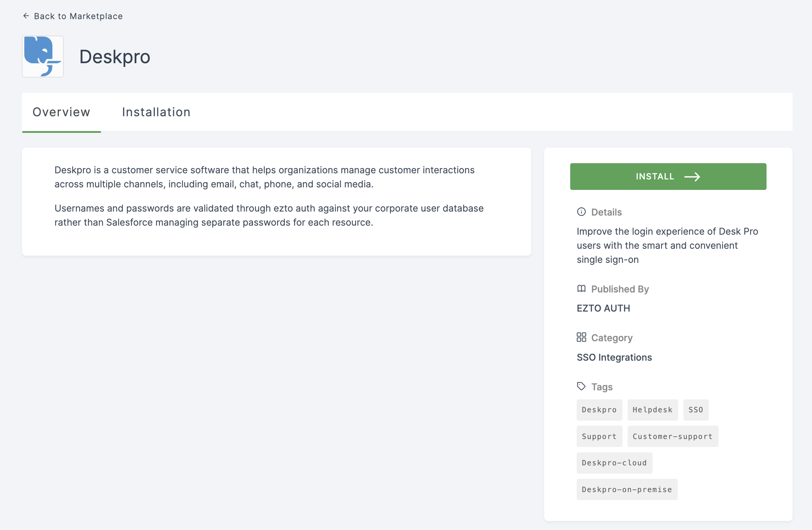Click the Tags label icon

pos(581,386)
